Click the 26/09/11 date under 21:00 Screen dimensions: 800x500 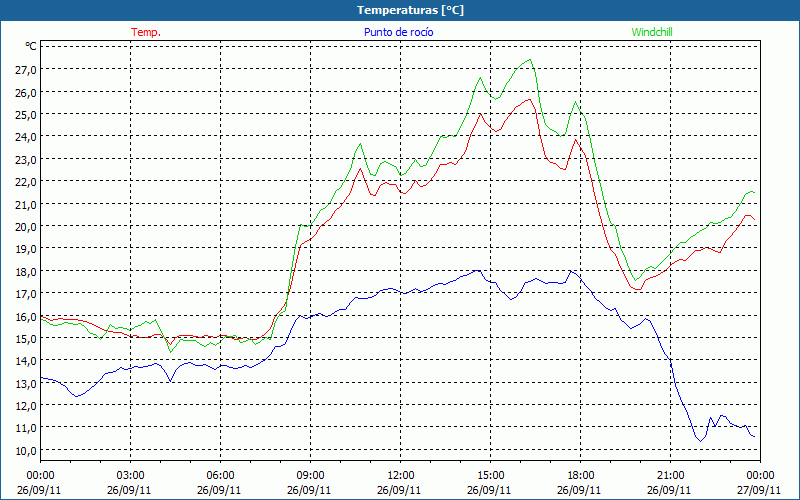[669, 490]
